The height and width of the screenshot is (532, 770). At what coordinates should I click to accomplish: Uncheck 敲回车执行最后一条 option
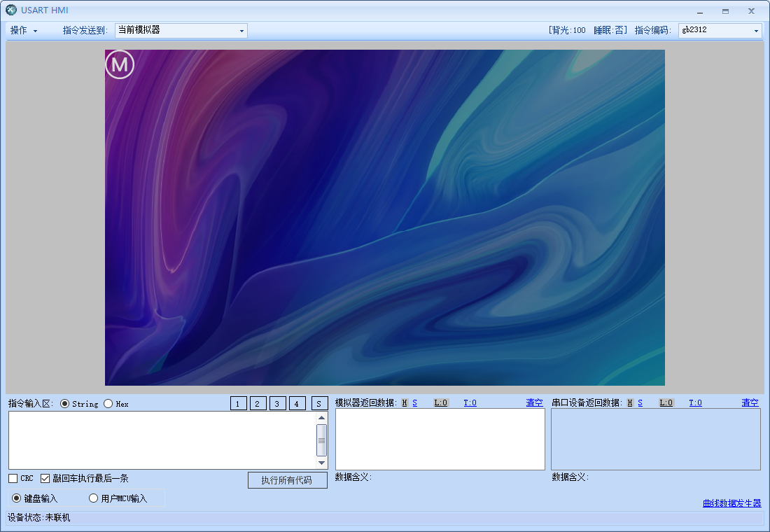click(x=45, y=478)
